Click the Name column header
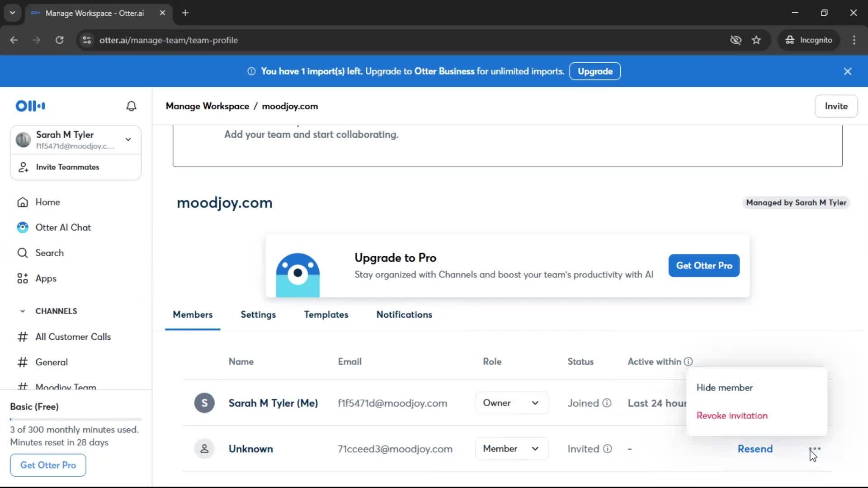The width and height of the screenshot is (868, 488). coord(241,361)
